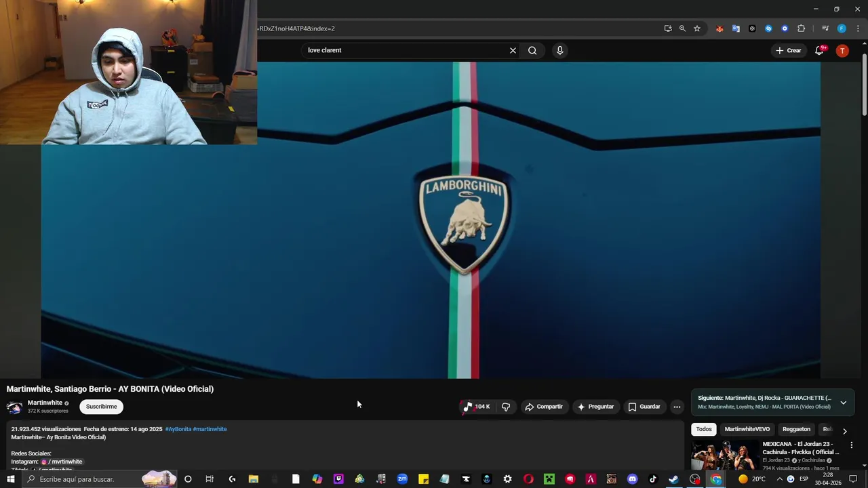Share the video via Compartir

[x=544, y=407]
